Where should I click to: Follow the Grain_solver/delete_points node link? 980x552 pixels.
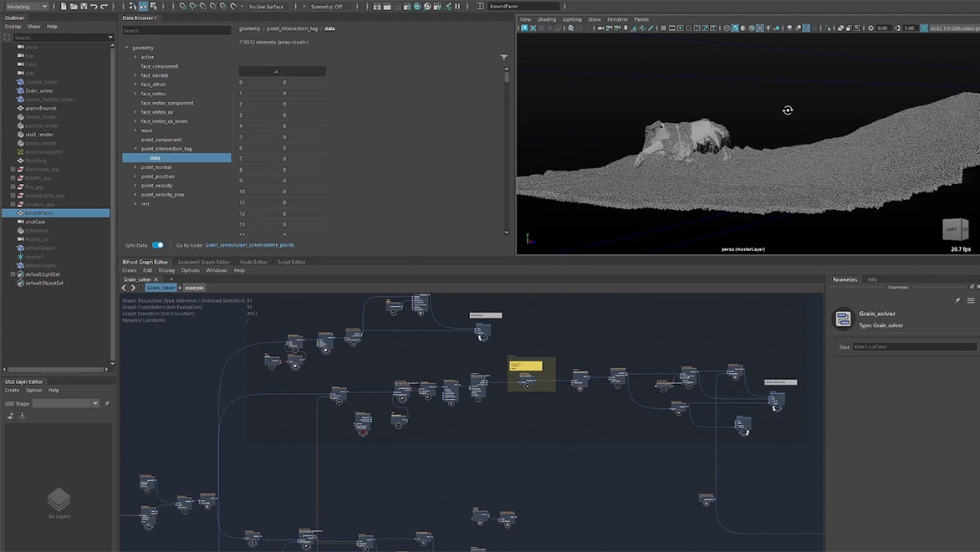click(x=249, y=245)
